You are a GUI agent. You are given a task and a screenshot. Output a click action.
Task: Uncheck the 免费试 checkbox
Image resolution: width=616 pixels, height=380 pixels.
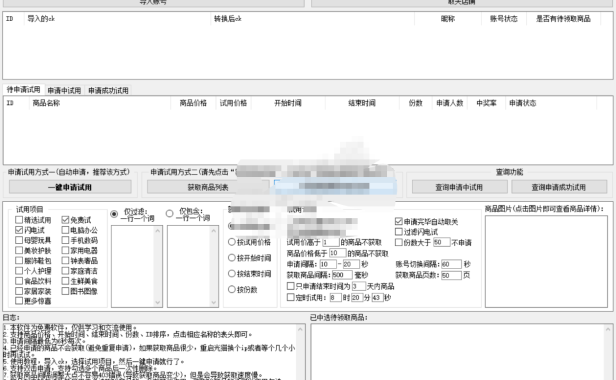[65, 220]
